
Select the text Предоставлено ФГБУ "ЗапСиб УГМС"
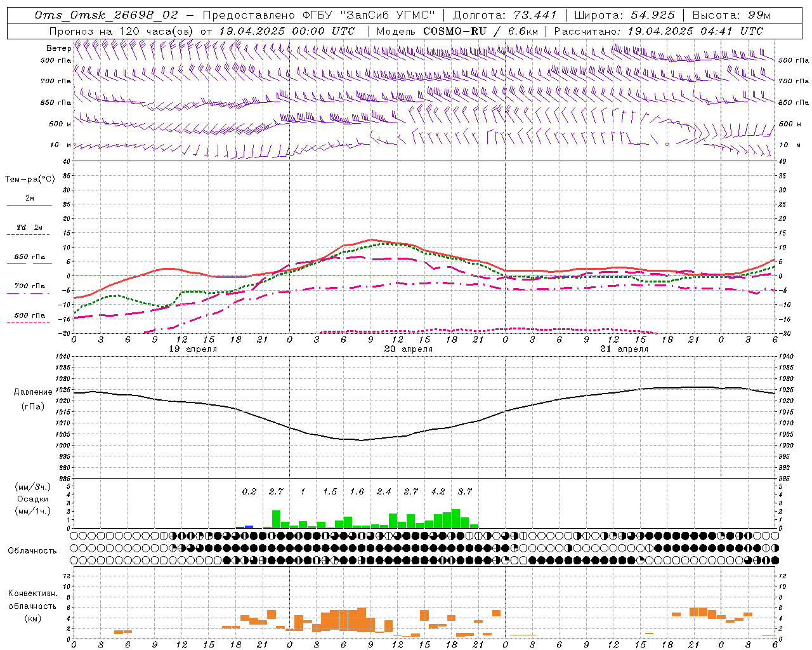tap(319, 15)
